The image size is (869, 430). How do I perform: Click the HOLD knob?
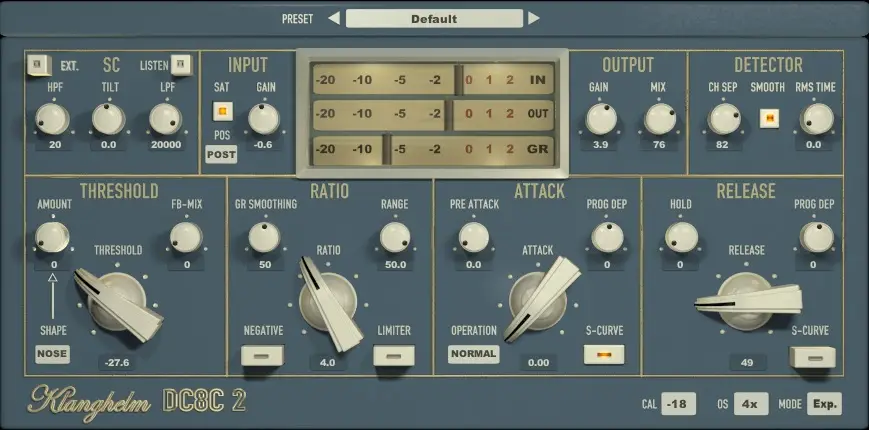(x=682, y=237)
